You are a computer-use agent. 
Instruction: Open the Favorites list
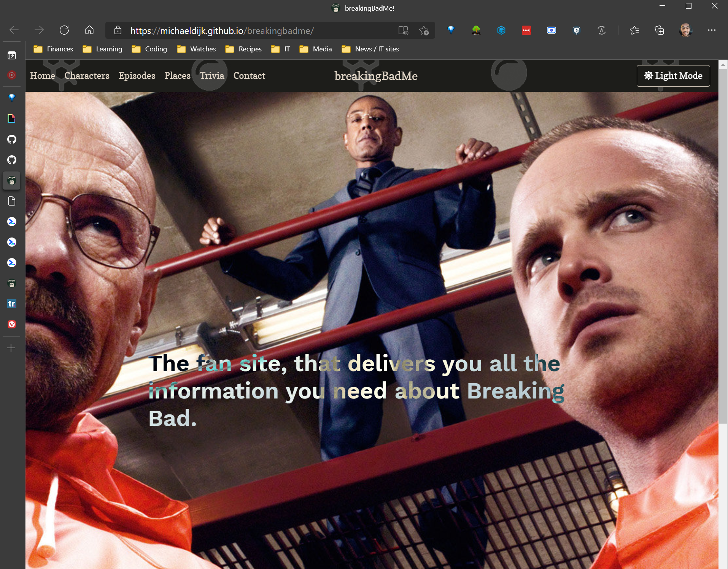pyautogui.click(x=634, y=30)
